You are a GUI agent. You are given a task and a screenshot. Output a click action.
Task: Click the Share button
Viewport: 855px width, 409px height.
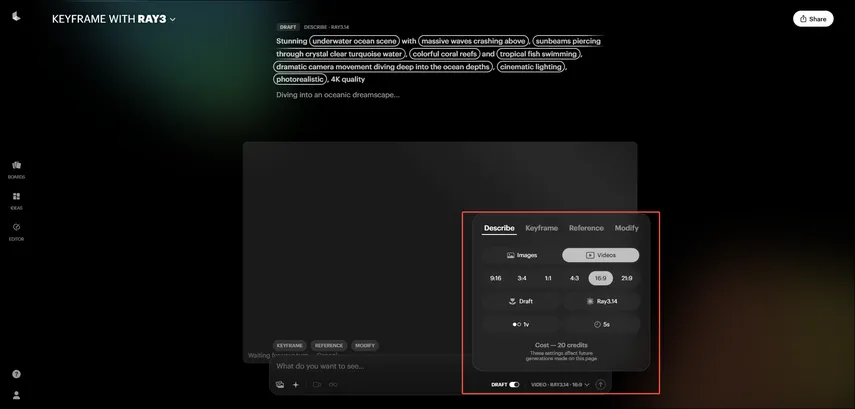[x=813, y=19]
